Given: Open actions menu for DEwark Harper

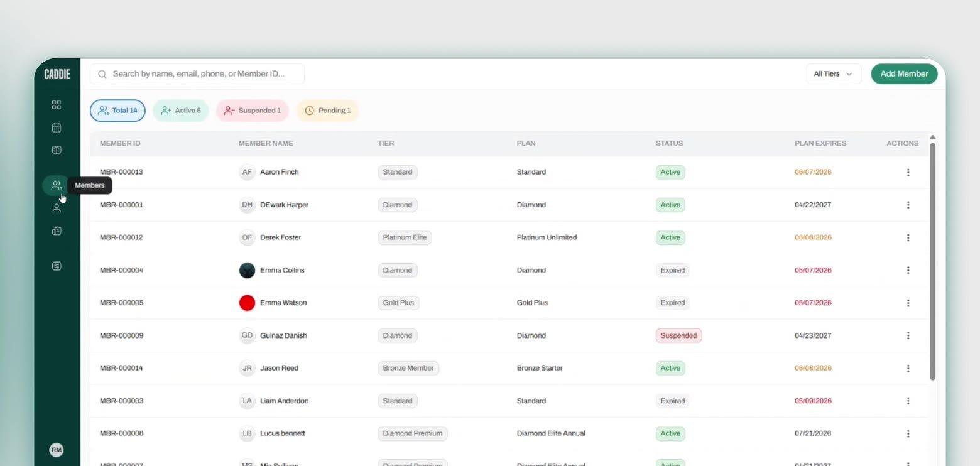Looking at the screenshot, I should 908,205.
